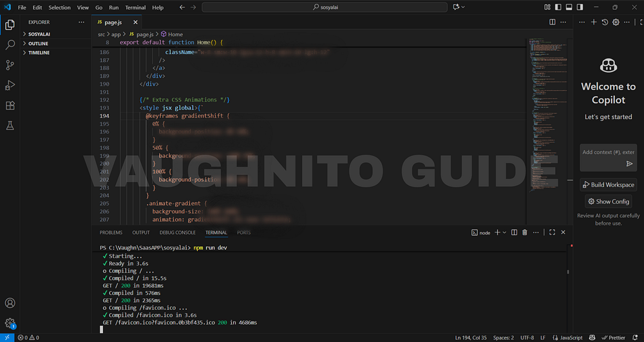The height and width of the screenshot is (342, 644).
Task: Open the Extensions view
Action: tap(10, 105)
